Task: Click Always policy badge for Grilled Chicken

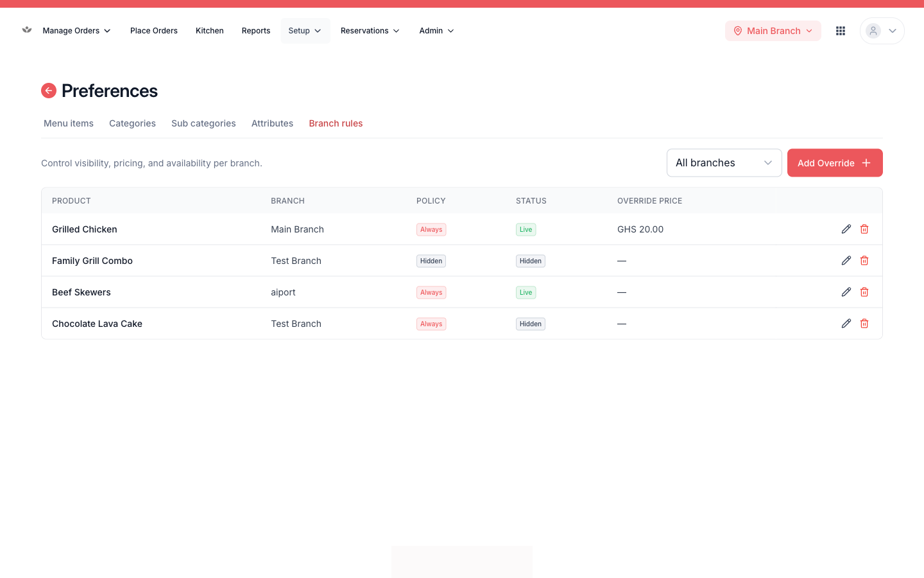Action: point(431,229)
